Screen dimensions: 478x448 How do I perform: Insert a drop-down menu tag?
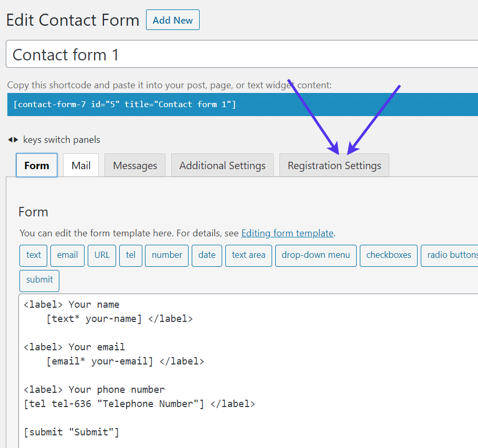[316, 255]
